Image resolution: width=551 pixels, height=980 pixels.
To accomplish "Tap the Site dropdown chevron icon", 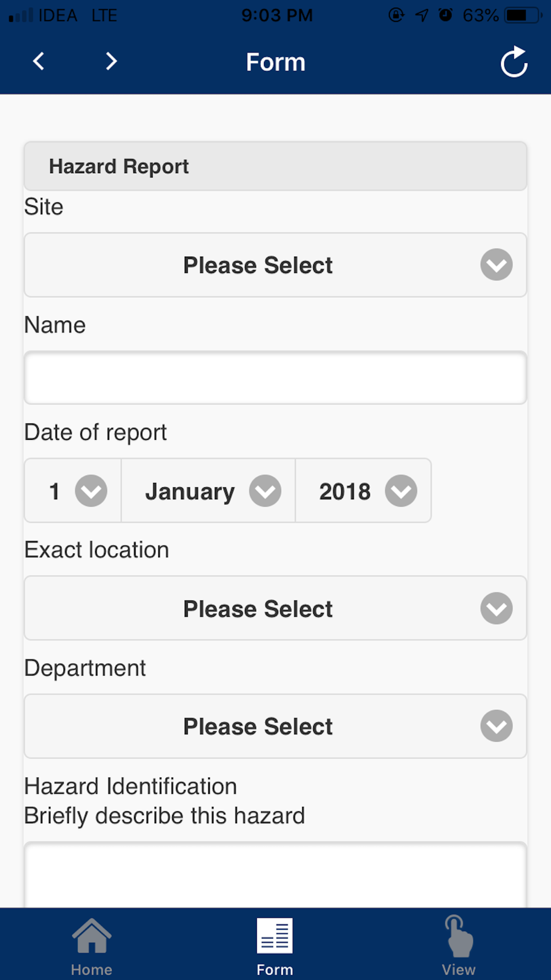I will pyautogui.click(x=496, y=265).
